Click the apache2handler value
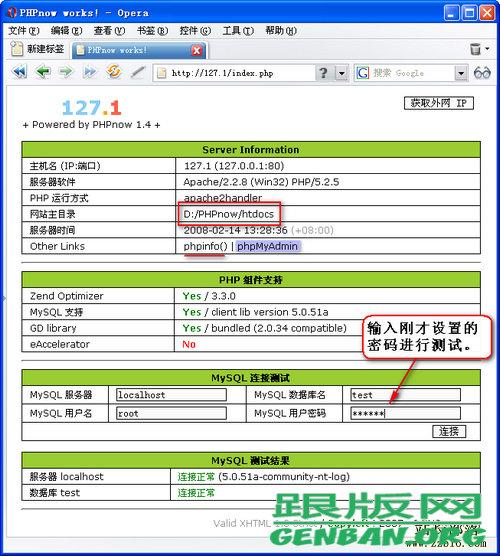The image size is (500, 556). point(223,198)
